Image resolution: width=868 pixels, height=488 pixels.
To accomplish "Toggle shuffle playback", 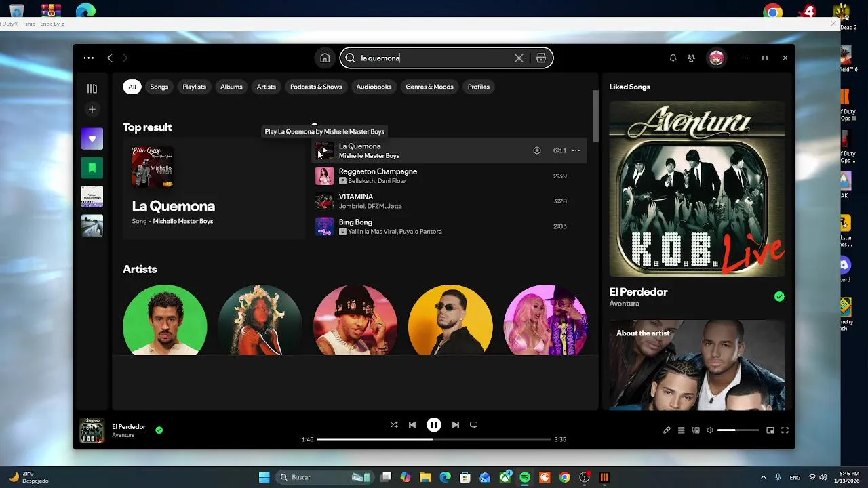I will click(394, 425).
